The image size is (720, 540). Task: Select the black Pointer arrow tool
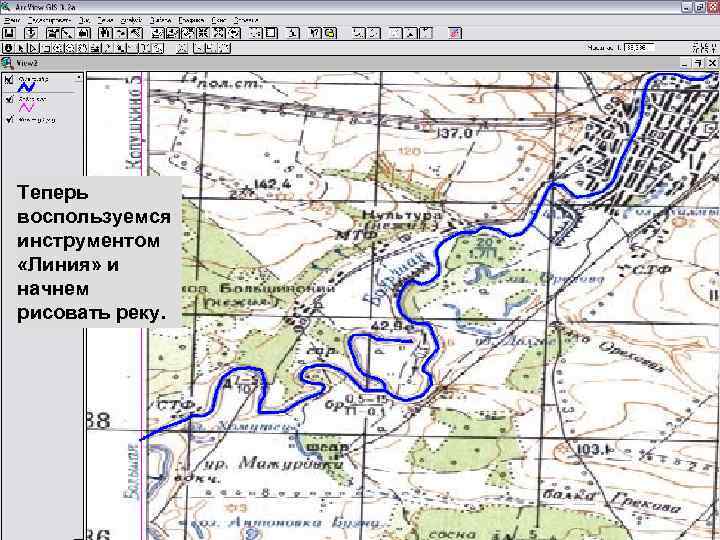(x=21, y=48)
